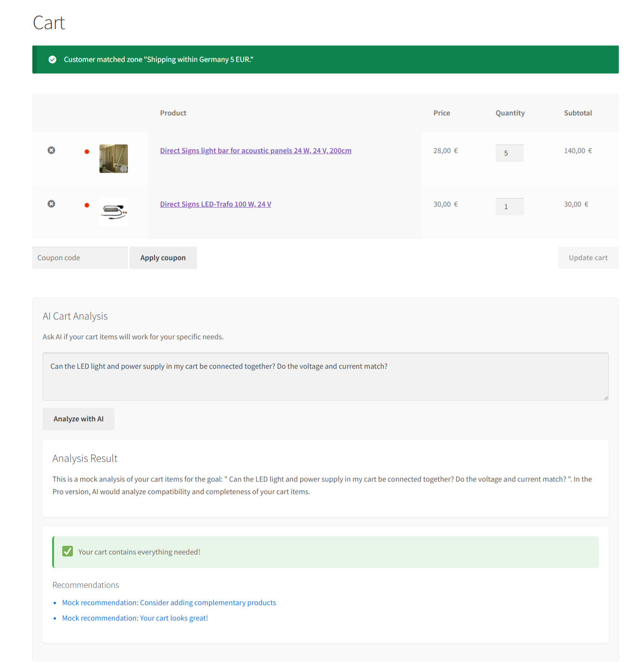Click the Update cart button
644x662 pixels.
tap(588, 258)
